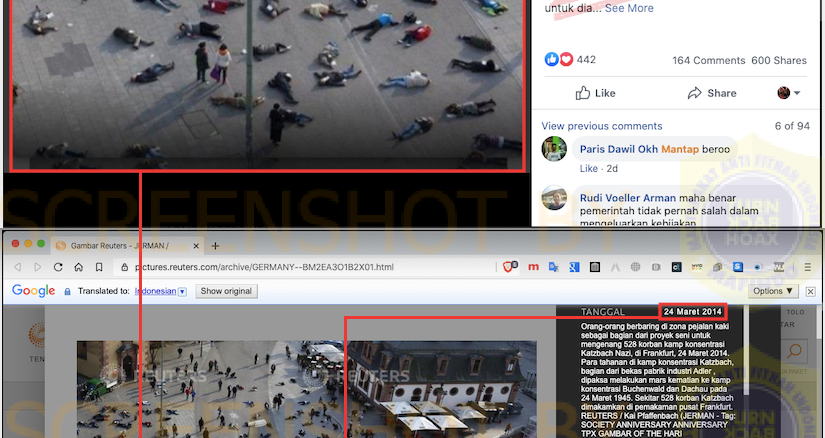Click the dark square extension icon after blue 'g'

click(x=595, y=267)
